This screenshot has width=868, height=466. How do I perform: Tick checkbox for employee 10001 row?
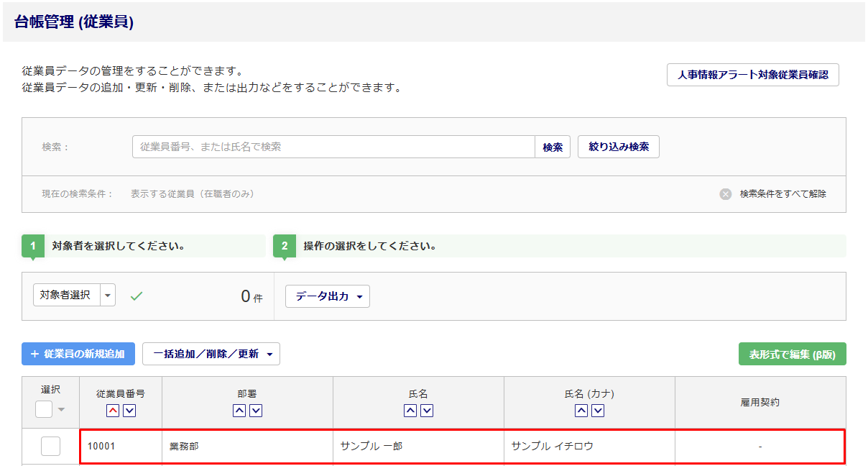[50, 447]
